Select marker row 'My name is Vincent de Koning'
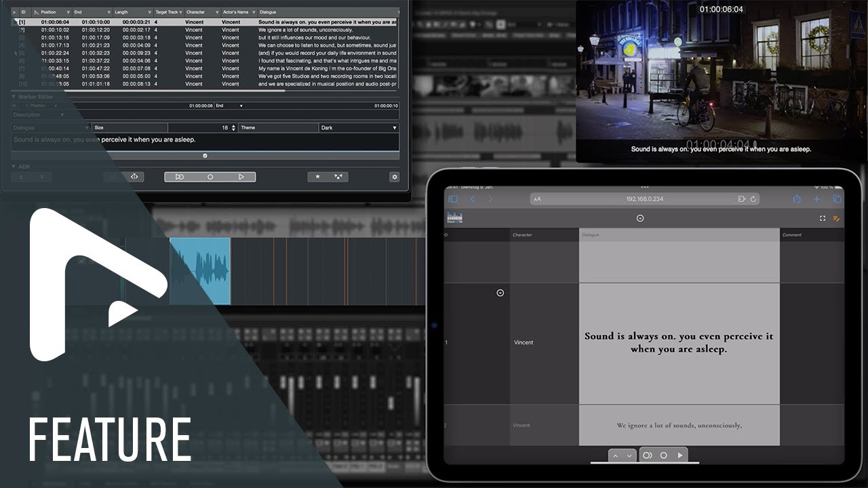Viewport: 868px width, 488px height. tap(205, 68)
